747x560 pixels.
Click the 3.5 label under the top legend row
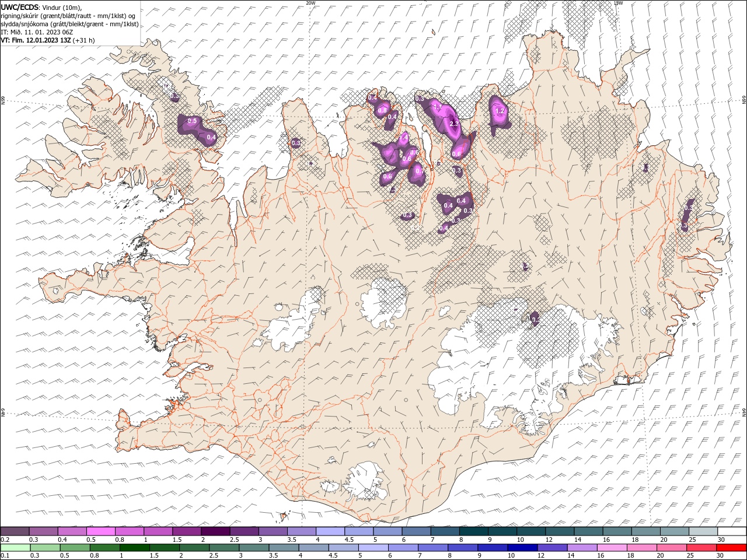pos(291,540)
